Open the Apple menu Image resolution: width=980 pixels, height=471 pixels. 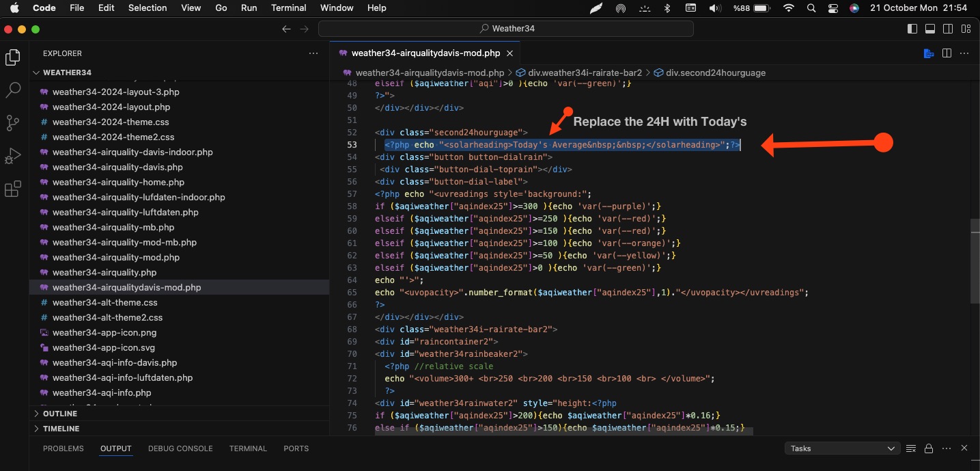tap(14, 8)
